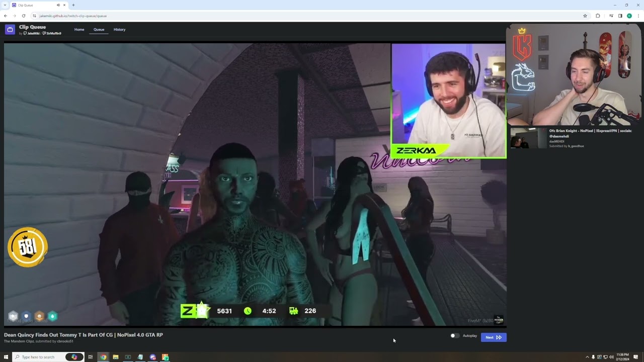This screenshot has width=644, height=362.
Task: Open the Windows Start menu
Action: click(x=6, y=357)
